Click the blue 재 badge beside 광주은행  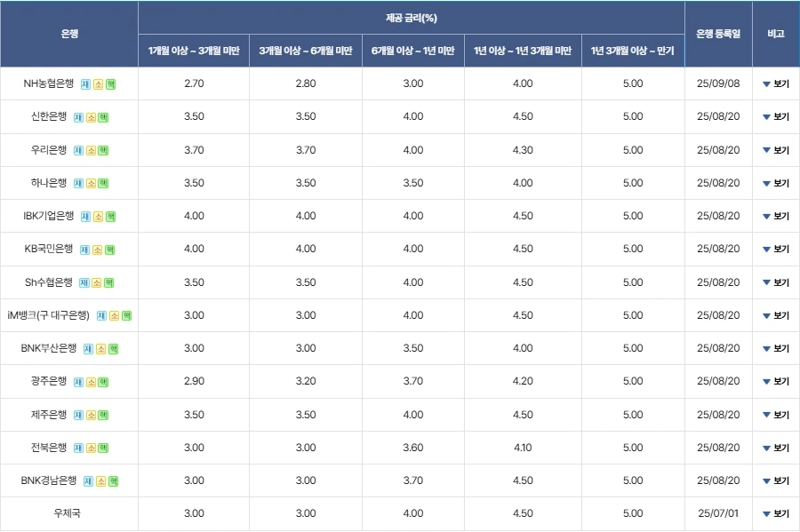[78, 382]
